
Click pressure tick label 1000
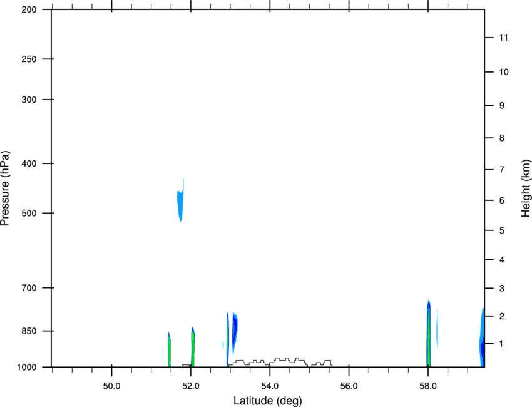[27, 367]
